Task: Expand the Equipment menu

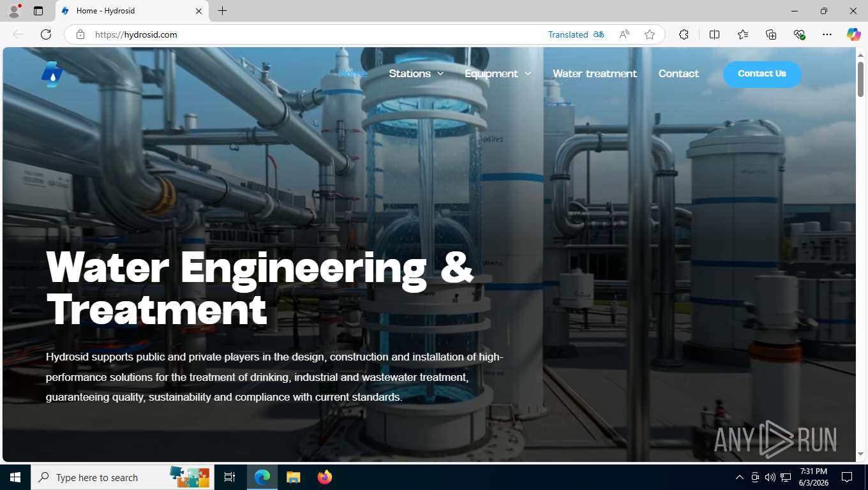Action: click(x=498, y=73)
